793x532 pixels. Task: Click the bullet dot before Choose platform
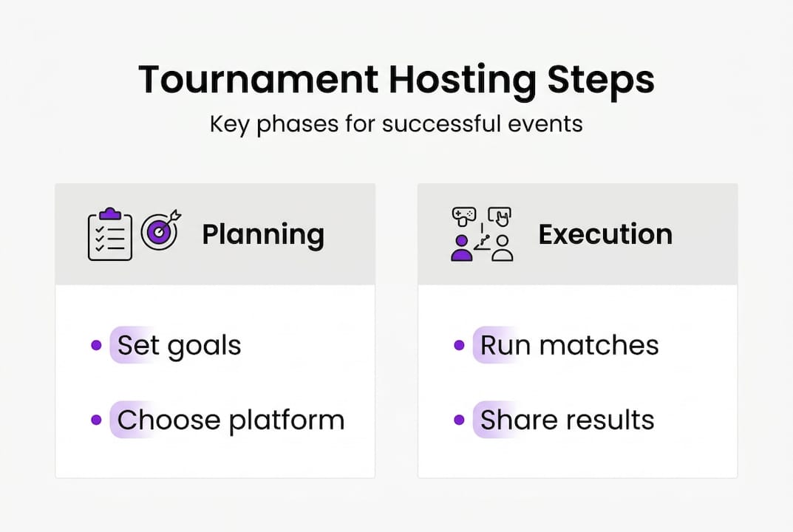click(96, 420)
